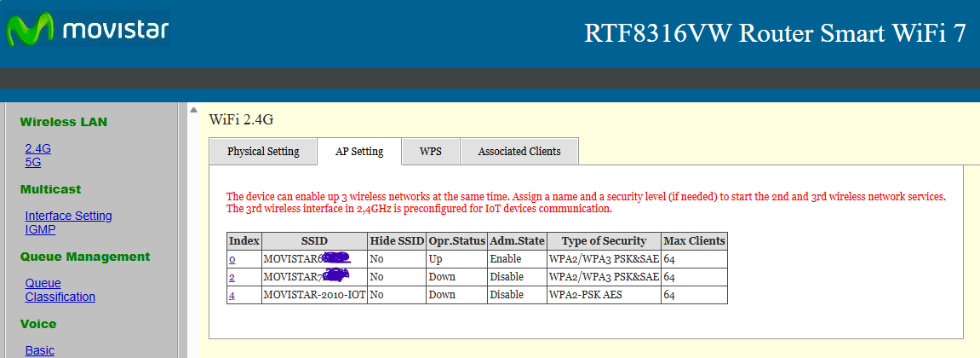Select the MOVISTAR-2010-IOT SSID cell
980x358 pixels.
pos(314,295)
